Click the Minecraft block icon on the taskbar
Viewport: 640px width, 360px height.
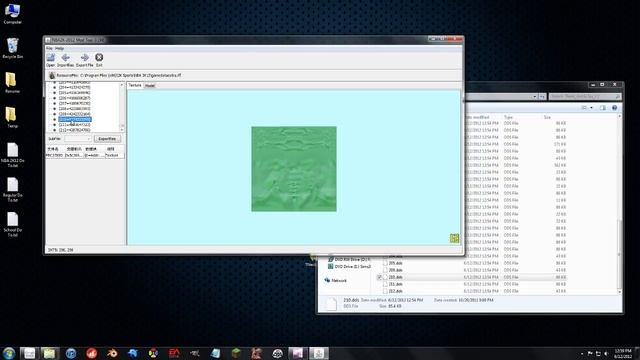coord(236,353)
